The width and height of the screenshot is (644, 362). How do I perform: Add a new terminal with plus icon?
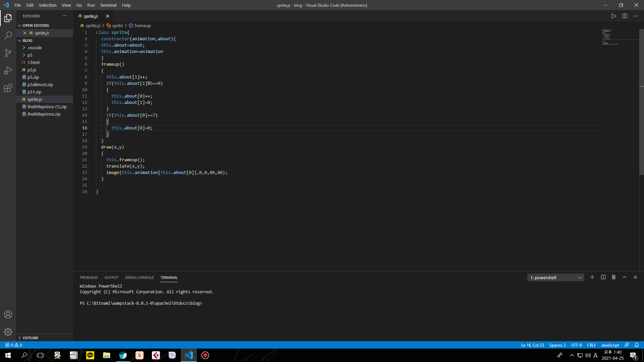(592, 277)
